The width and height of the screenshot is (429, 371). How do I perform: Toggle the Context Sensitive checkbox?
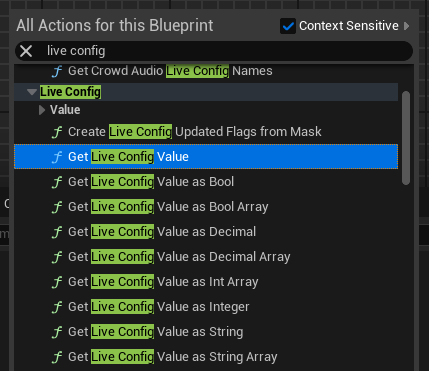tap(288, 26)
